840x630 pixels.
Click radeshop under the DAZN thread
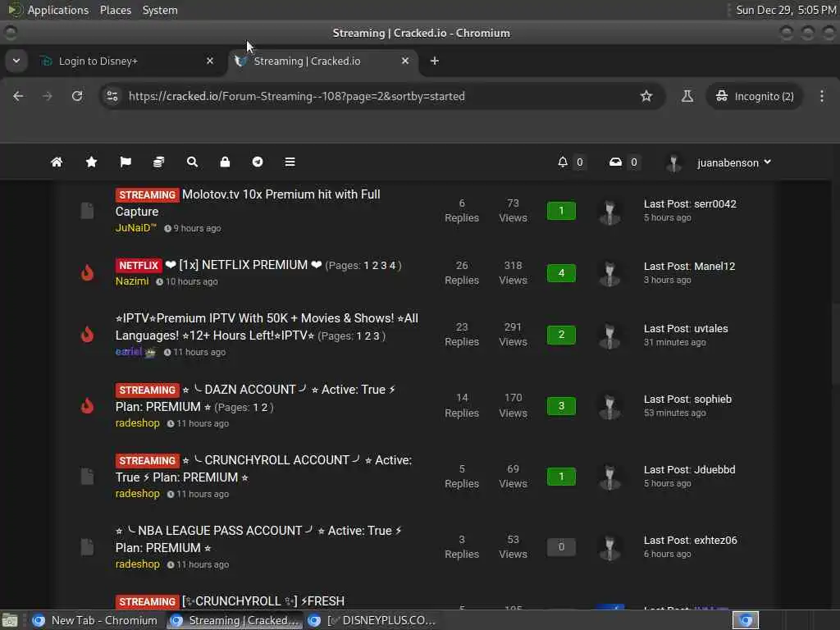click(x=137, y=422)
